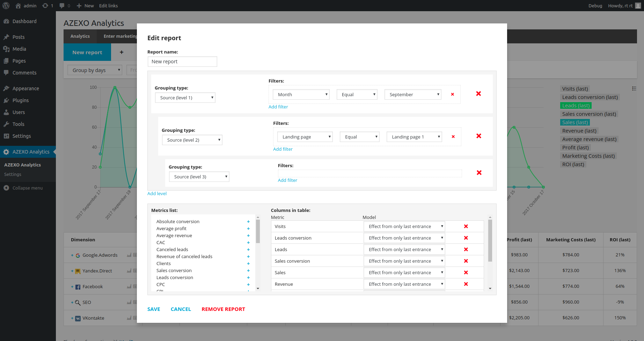Toggle Leads (last) series in legend
The width and height of the screenshot is (644, 341).
(576, 106)
